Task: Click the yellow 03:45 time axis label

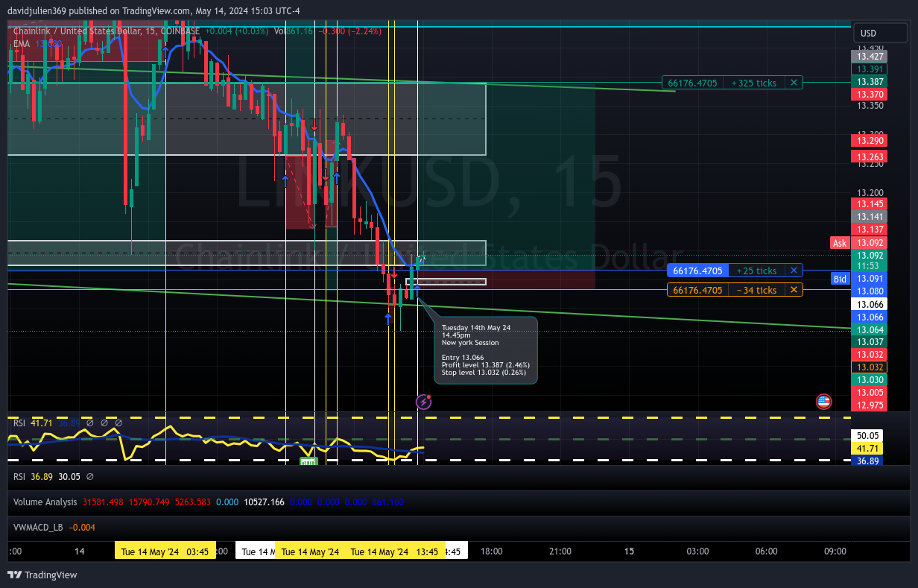Action: pos(165,551)
